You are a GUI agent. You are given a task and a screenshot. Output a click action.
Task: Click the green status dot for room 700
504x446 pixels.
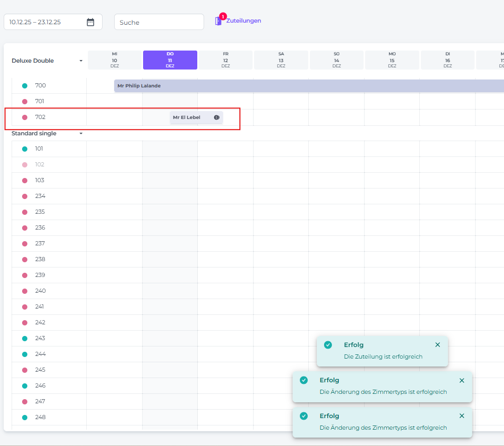click(25, 86)
